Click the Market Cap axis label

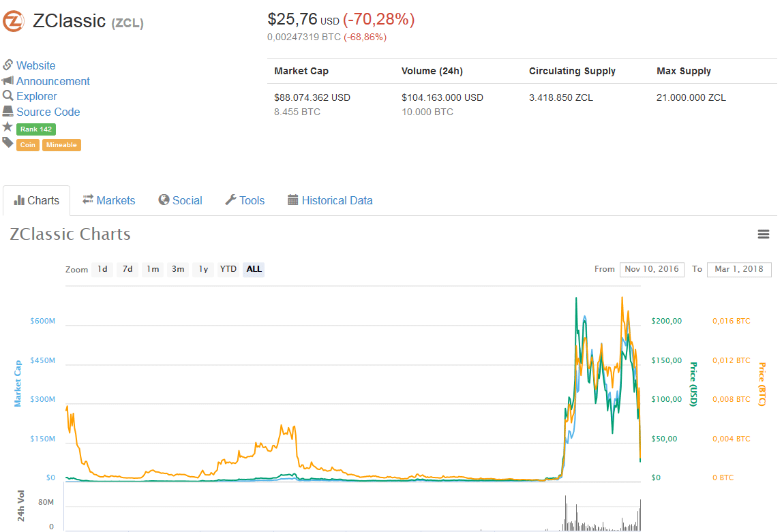tap(18, 384)
